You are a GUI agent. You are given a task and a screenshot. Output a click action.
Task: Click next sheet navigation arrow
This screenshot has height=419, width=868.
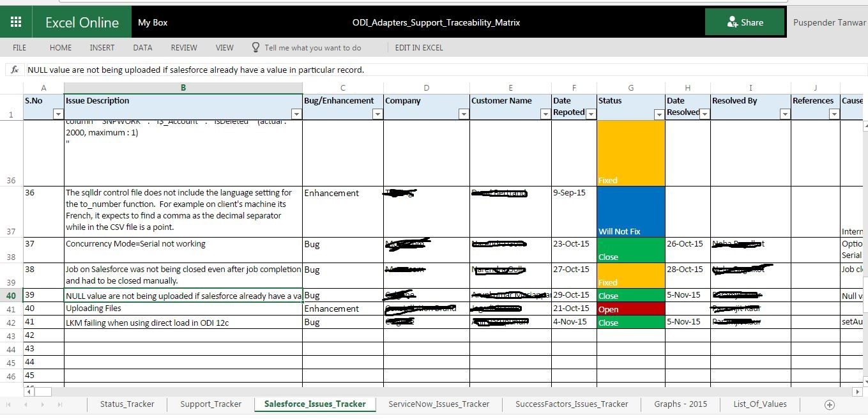point(42,404)
